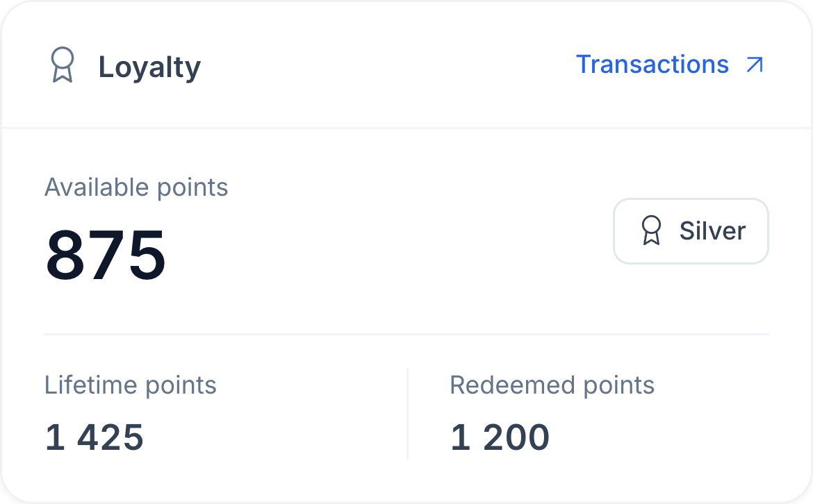Click the horizontal divider below available points
This screenshot has height=504, width=813.
click(406, 334)
